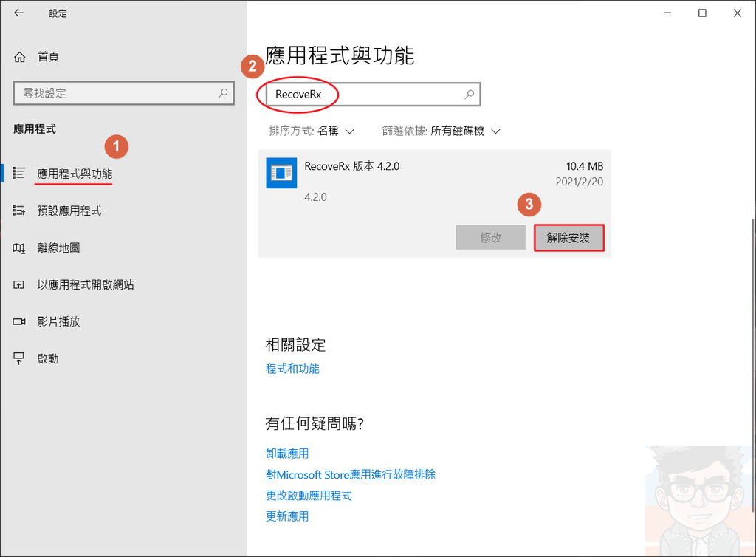Open the 更改啟動應用程式 link

tap(309, 495)
